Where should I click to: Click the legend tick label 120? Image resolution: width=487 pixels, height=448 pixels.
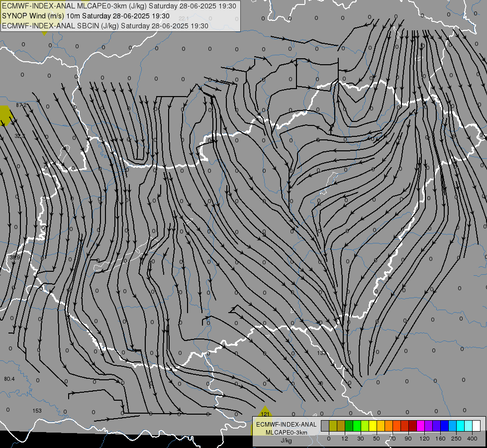[424, 439]
